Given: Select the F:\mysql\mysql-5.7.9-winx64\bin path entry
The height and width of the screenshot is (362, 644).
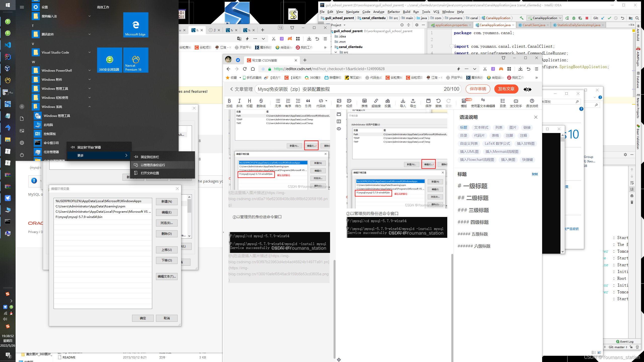Looking at the screenshot, I should tap(103, 217).
